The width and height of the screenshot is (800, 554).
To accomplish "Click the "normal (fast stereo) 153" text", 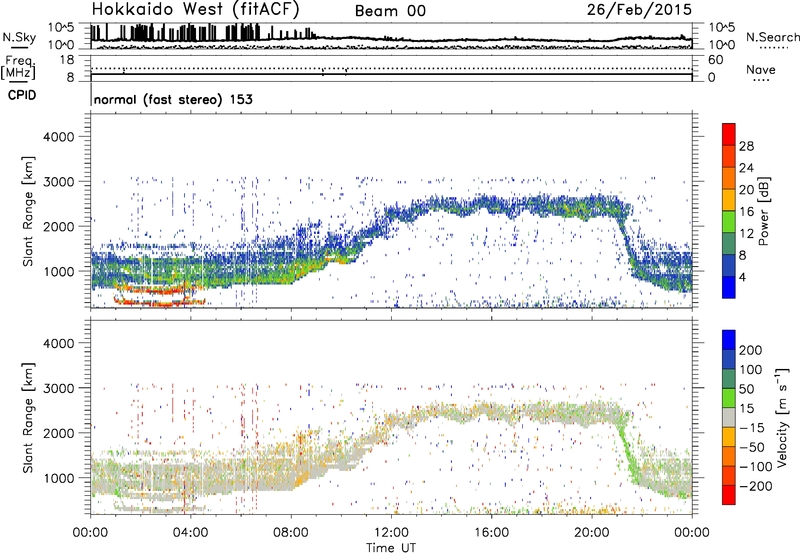I will point(173,99).
